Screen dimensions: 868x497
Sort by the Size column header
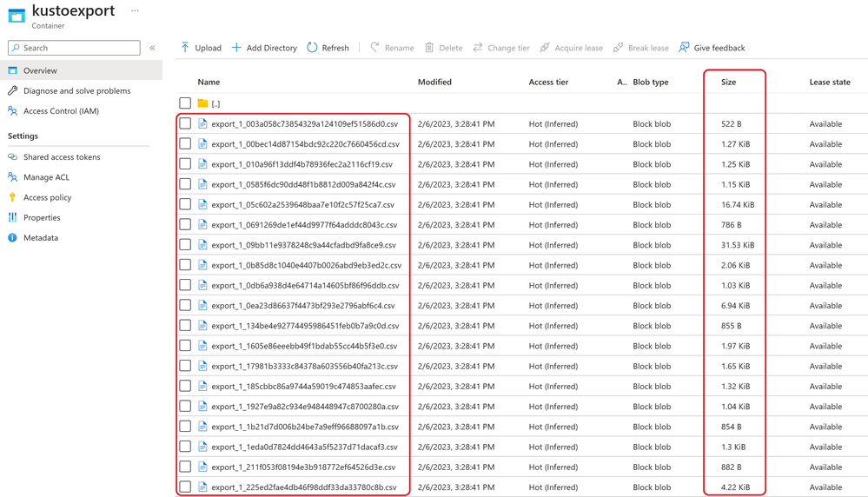(728, 82)
